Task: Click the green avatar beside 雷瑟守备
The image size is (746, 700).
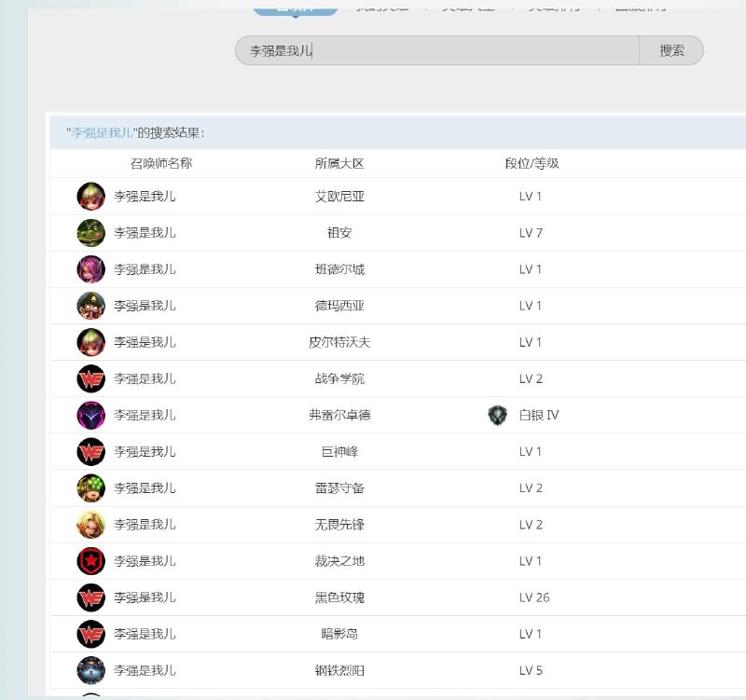Action: [90, 487]
